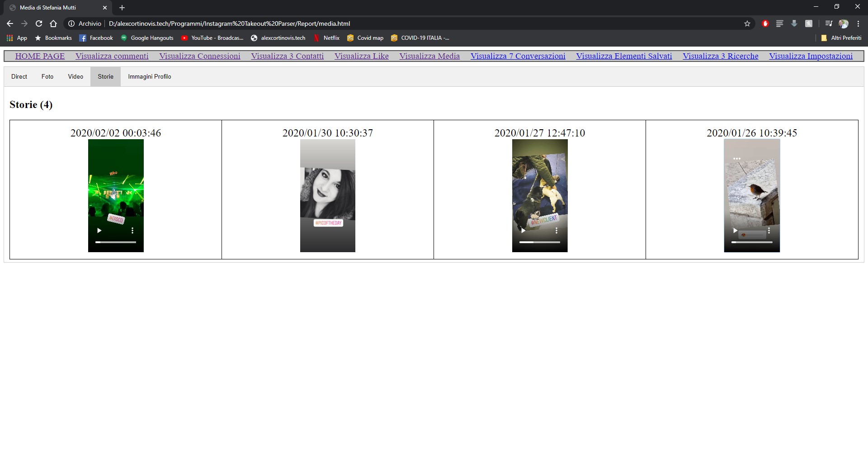Open the browser home page

(53, 23)
